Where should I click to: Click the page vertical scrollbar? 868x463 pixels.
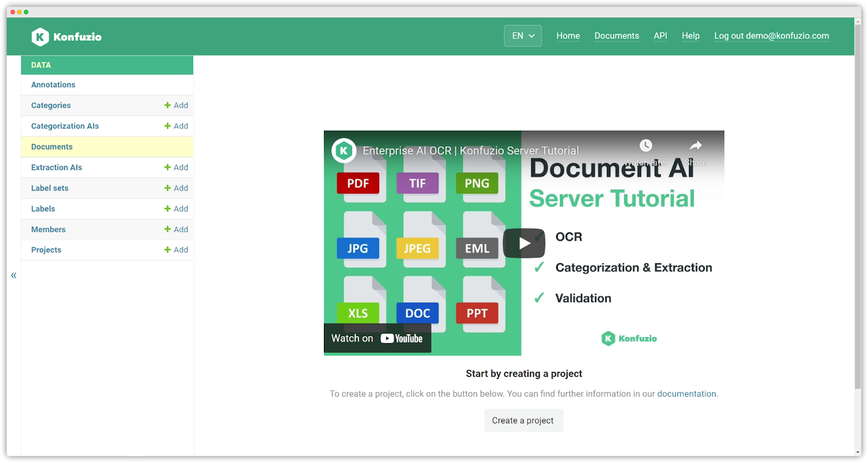click(858, 206)
